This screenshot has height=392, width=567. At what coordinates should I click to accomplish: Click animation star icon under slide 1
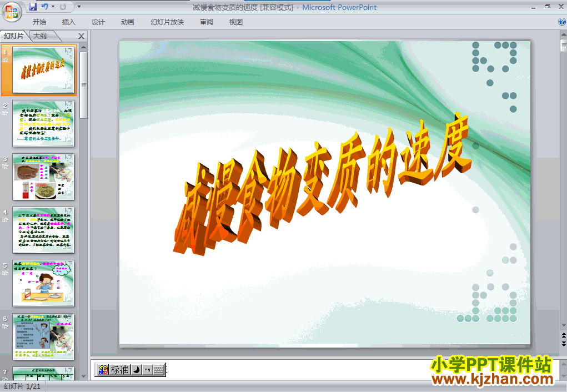(x=5, y=60)
